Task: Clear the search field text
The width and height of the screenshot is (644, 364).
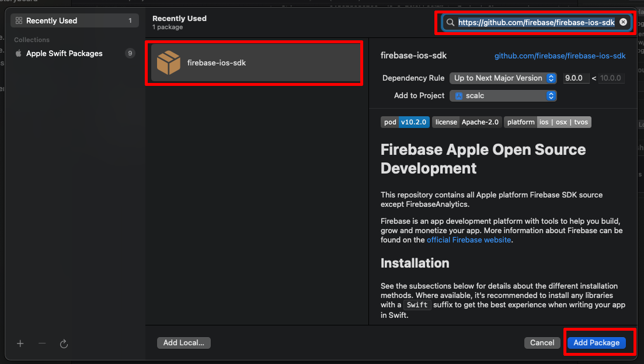Action: pos(623,22)
